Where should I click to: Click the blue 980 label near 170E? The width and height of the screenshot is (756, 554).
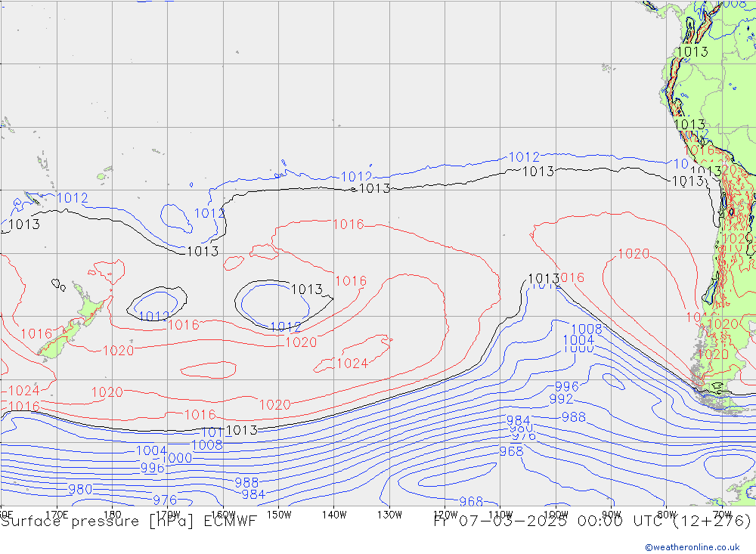(80, 490)
